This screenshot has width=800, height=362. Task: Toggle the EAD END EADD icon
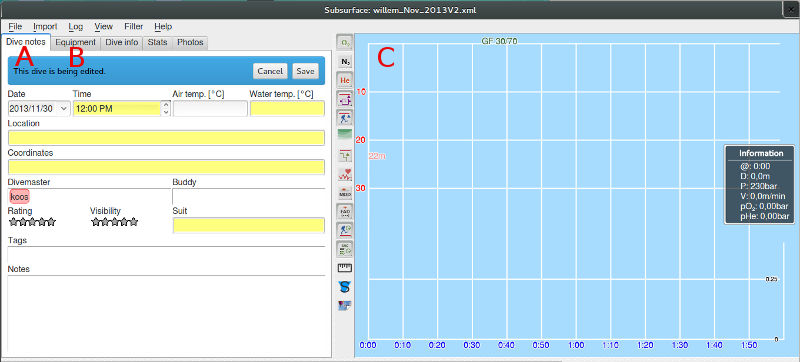click(x=345, y=211)
